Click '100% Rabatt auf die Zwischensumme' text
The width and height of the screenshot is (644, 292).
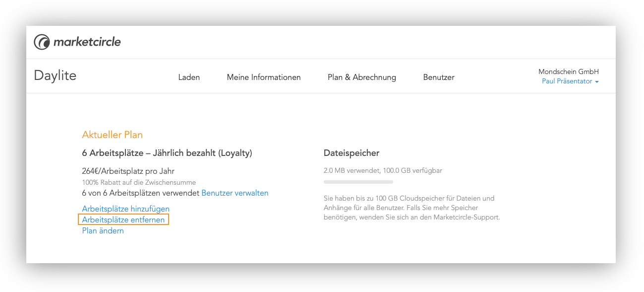139,182
